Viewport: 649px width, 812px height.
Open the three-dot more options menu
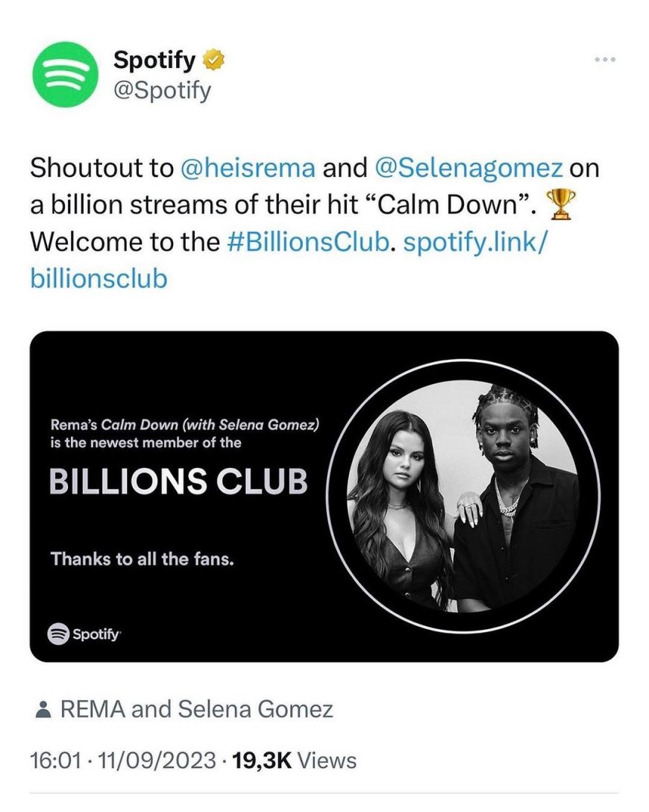605,60
